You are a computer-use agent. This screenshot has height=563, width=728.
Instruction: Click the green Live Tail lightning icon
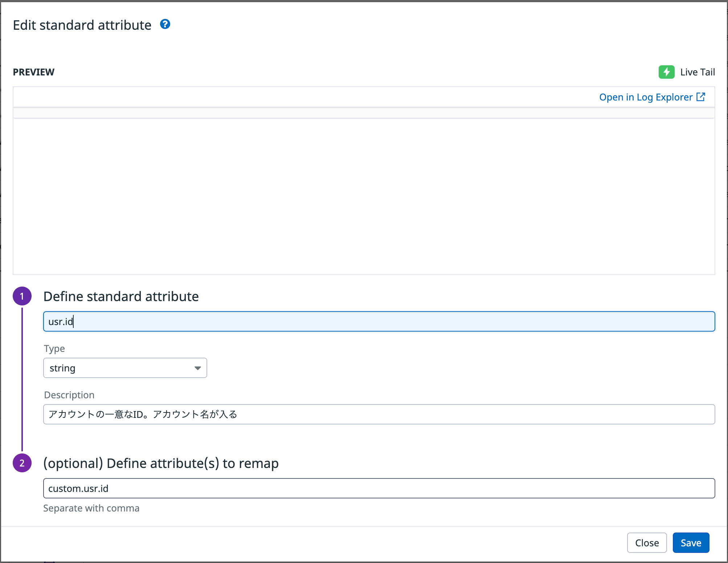pyautogui.click(x=666, y=72)
